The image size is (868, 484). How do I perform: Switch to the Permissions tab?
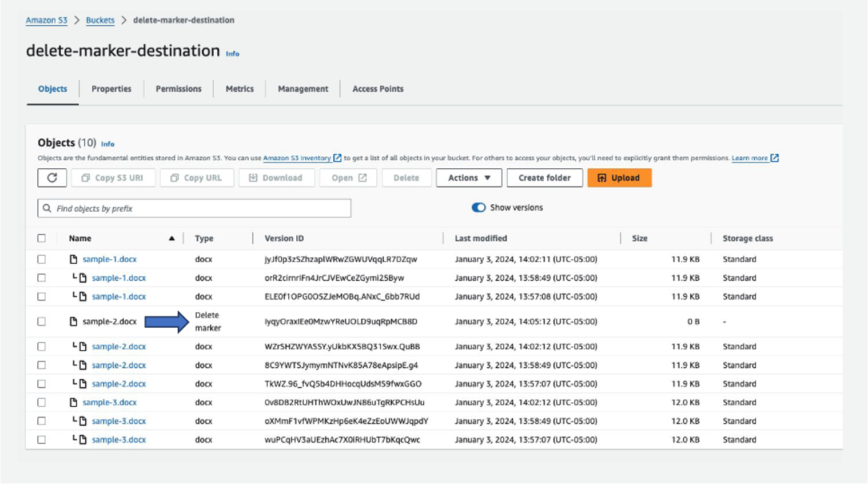pos(178,89)
